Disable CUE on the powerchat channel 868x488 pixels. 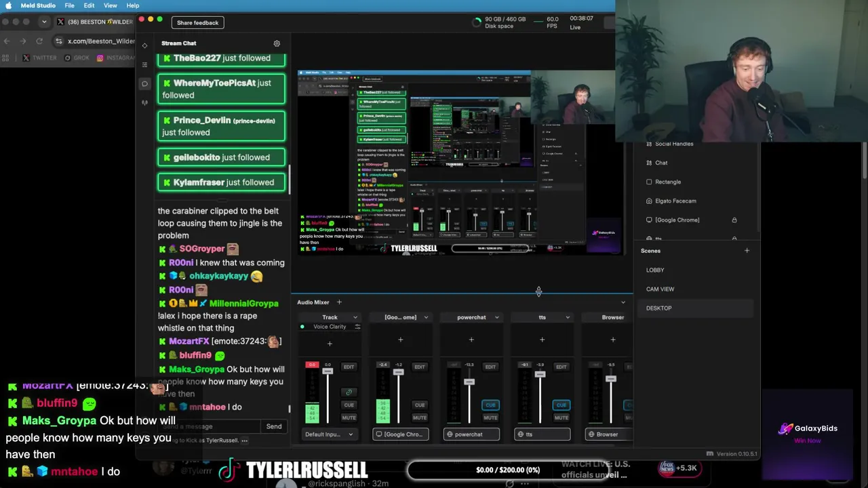click(490, 405)
